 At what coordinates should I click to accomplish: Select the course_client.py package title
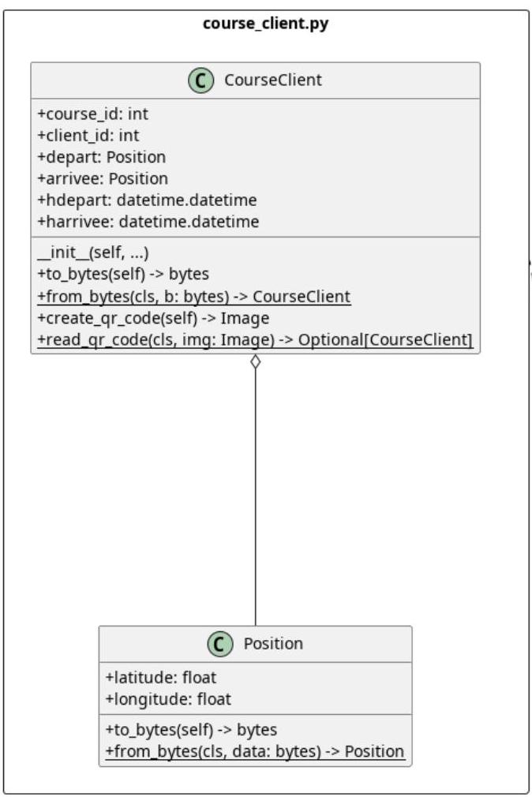click(265, 24)
